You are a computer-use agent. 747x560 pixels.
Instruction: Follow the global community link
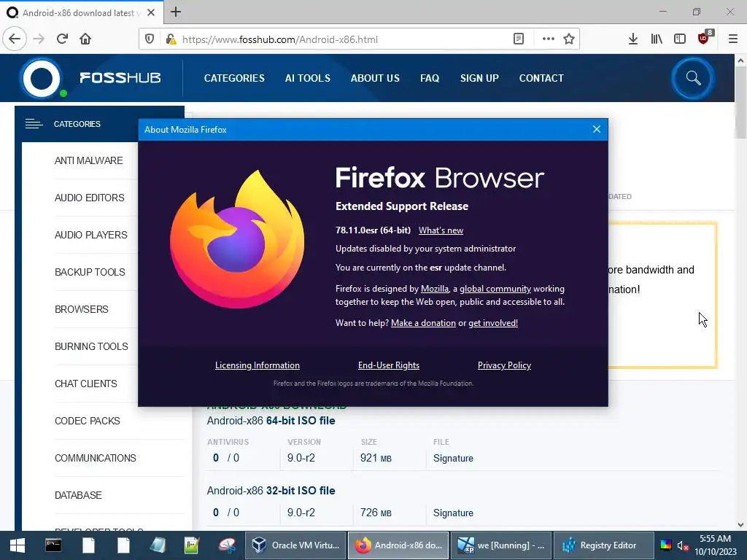click(495, 289)
